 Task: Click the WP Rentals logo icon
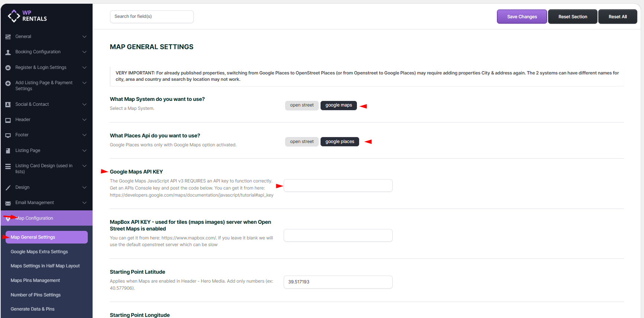pyautogui.click(x=14, y=16)
